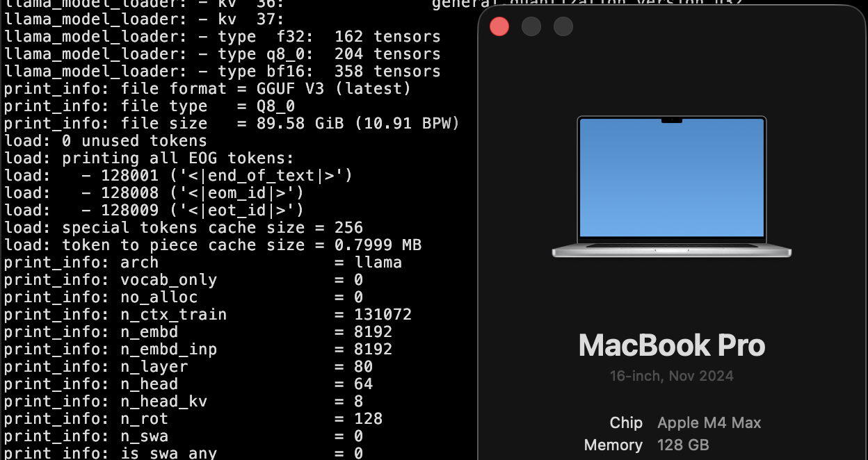Screen dimensions: 868x460
Task: Click the 'n_embd_inp = 8192' line
Action: 198,350
